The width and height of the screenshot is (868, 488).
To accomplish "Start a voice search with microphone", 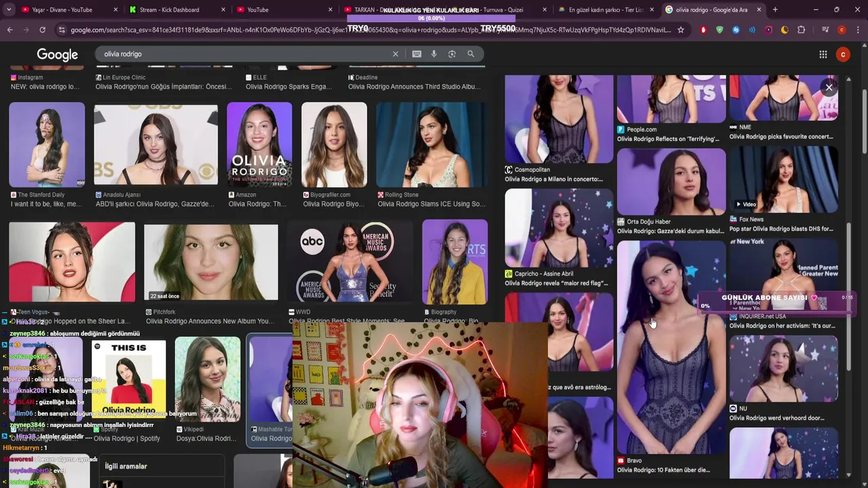I will (434, 54).
